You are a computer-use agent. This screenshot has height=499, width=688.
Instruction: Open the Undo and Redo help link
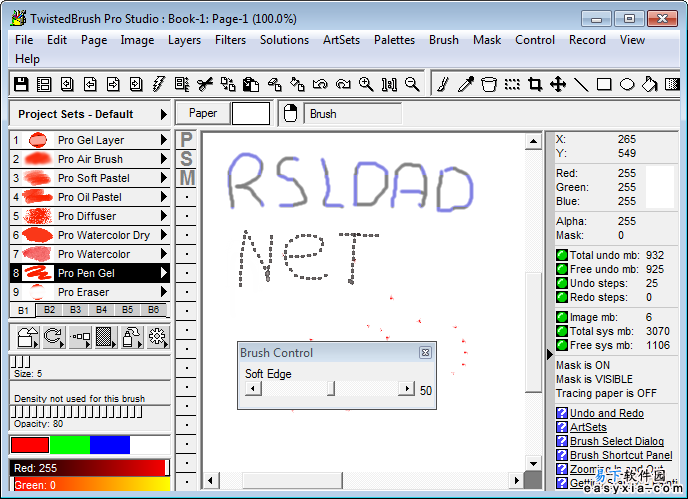pyautogui.click(x=606, y=413)
